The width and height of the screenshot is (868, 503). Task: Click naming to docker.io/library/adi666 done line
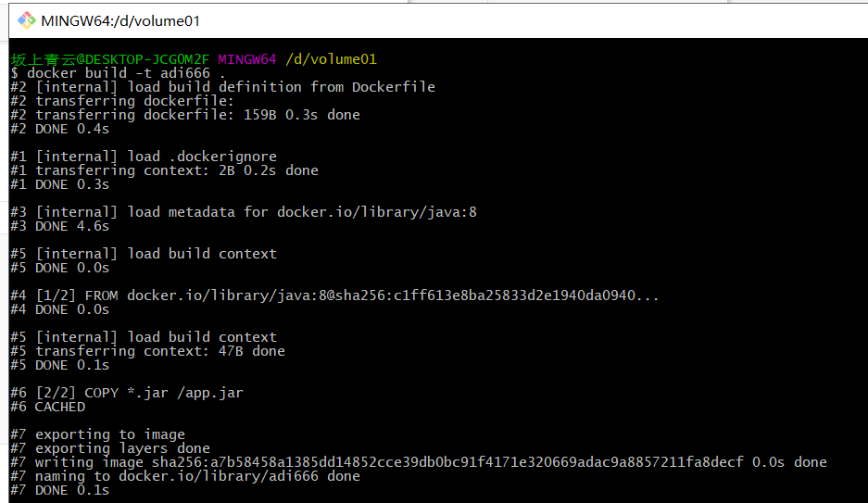[x=185, y=476]
